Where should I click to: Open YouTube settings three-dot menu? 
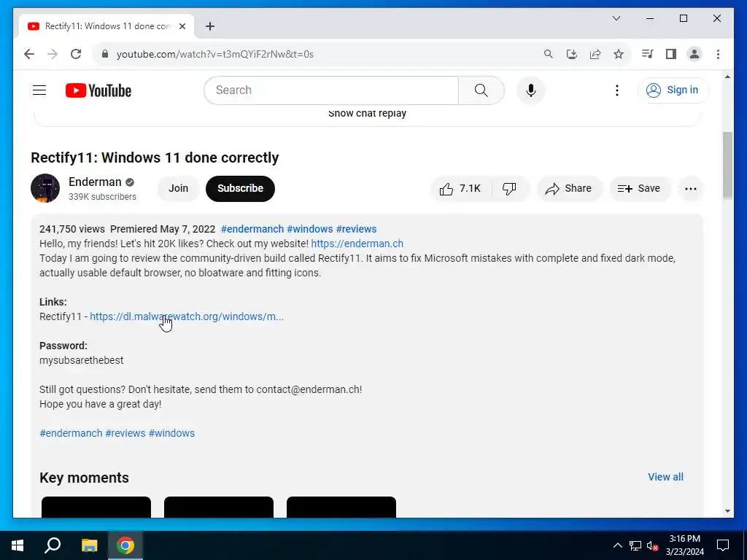pyautogui.click(x=617, y=90)
